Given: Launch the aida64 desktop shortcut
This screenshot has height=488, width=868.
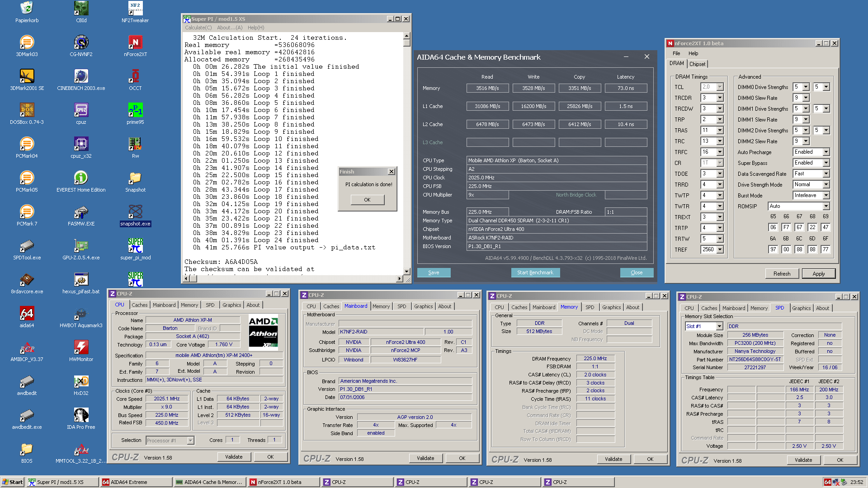Looking at the screenshot, I should point(27,314).
